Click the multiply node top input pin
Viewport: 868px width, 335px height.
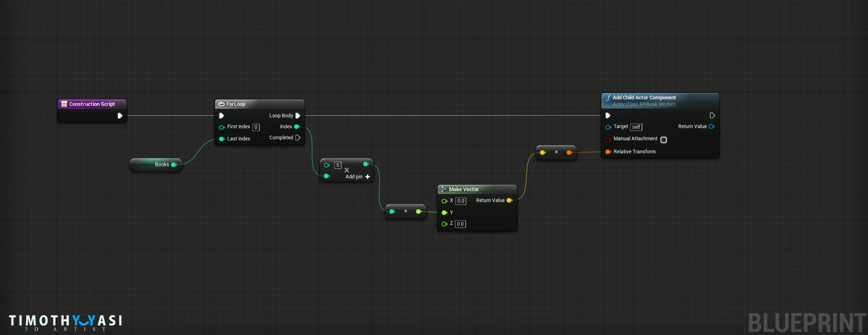tap(327, 165)
